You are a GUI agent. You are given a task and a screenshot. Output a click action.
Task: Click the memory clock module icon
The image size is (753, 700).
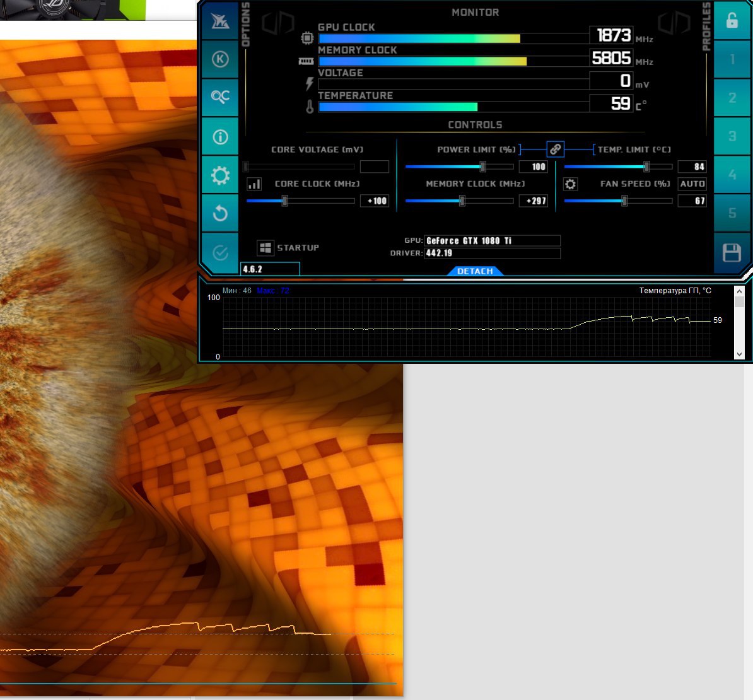coord(306,61)
